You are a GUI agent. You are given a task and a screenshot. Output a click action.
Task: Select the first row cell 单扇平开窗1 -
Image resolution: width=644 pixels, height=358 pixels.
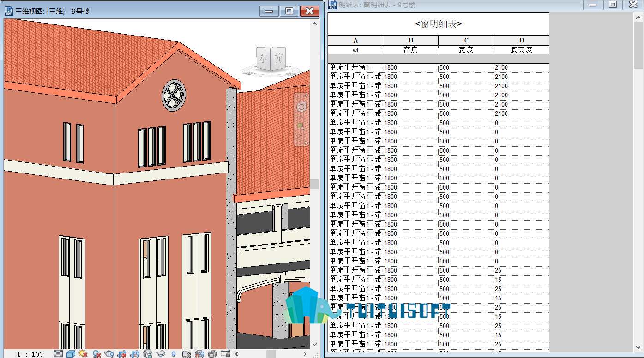click(x=355, y=68)
